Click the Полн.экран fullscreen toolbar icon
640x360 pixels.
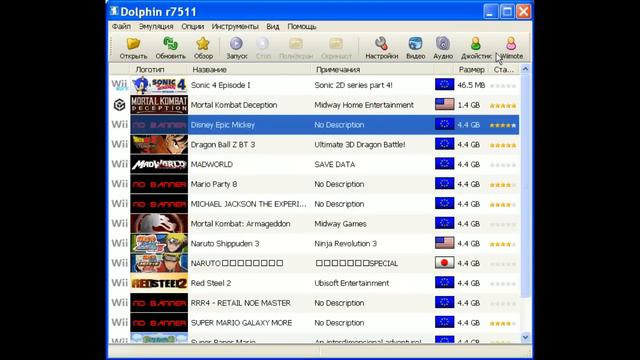pos(296,43)
